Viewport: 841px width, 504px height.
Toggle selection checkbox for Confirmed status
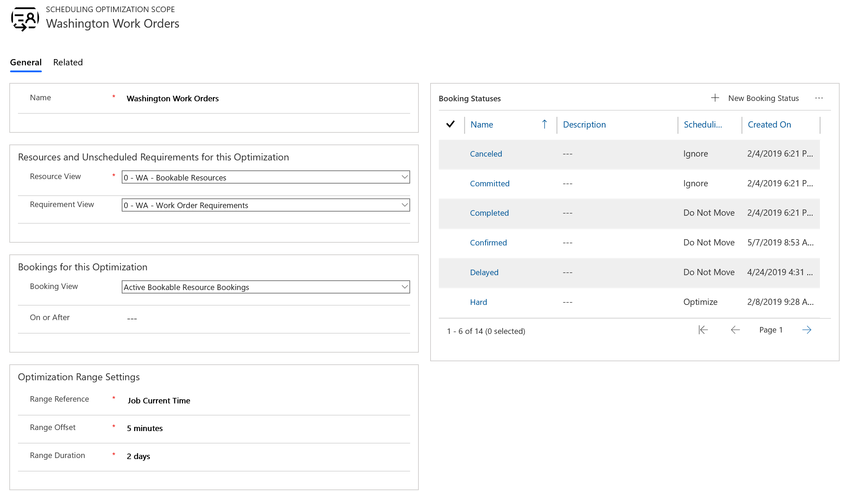[451, 242]
